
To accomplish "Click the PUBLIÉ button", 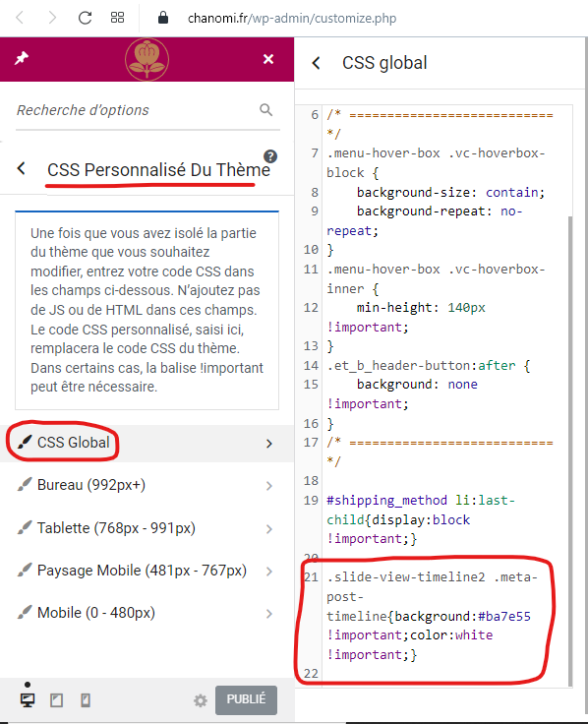I will tap(246, 699).
